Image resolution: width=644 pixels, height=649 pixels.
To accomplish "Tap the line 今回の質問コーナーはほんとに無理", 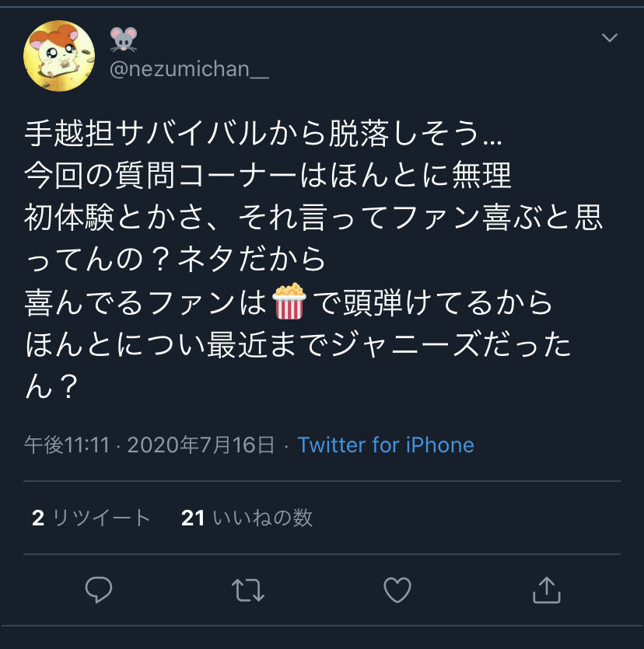I will 268,176.
